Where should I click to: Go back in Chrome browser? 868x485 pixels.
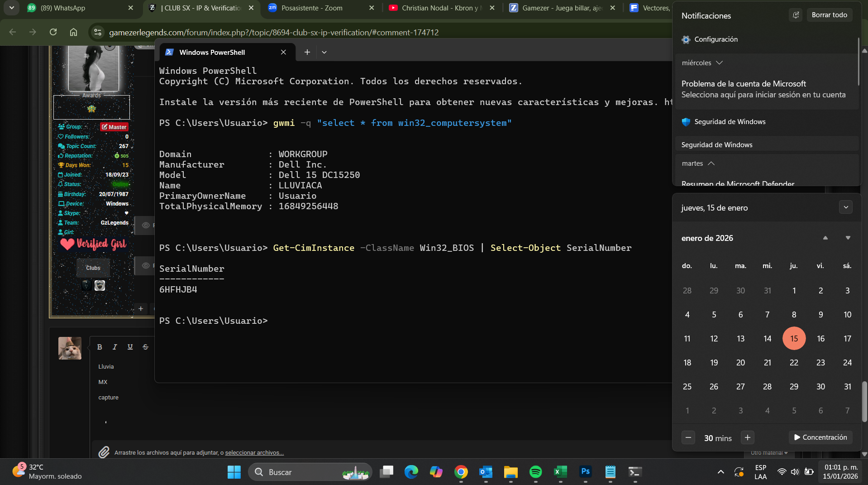pos(13,32)
